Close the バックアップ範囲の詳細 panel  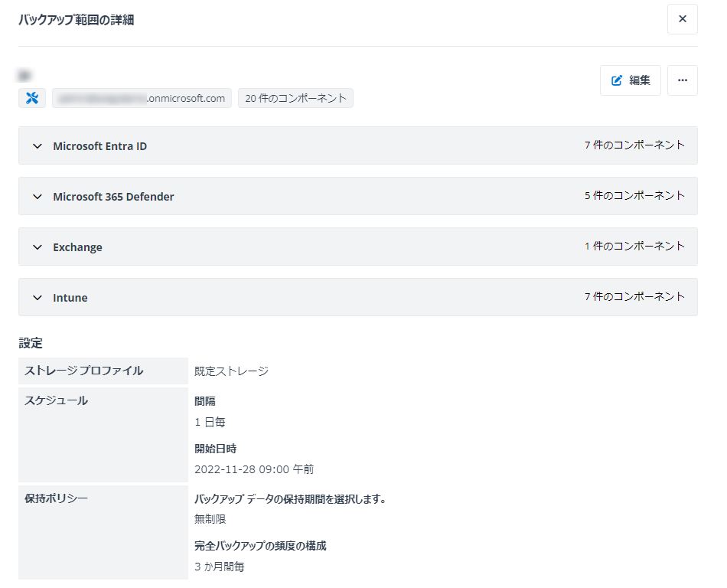(x=682, y=19)
